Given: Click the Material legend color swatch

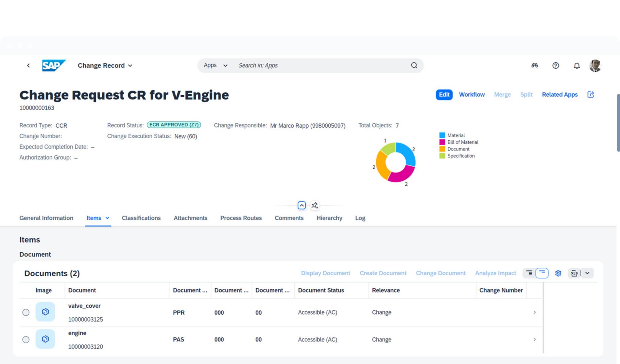Looking at the screenshot, I should 442,135.
